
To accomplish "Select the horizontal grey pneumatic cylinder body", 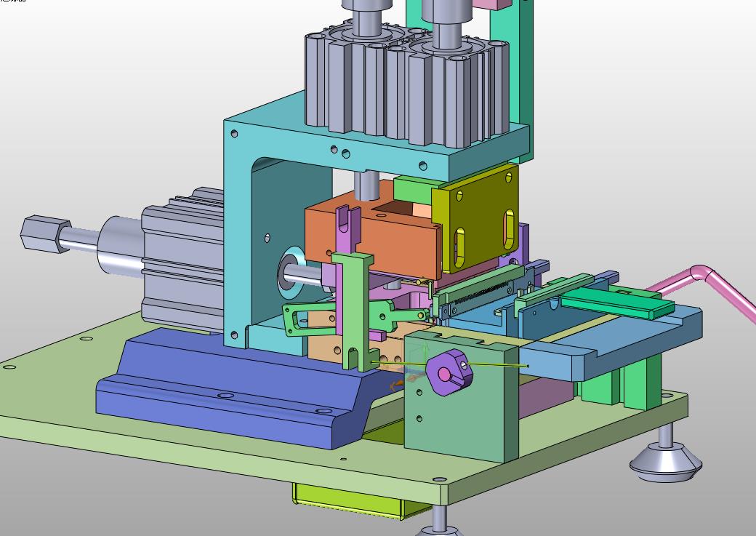I will tap(182, 260).
